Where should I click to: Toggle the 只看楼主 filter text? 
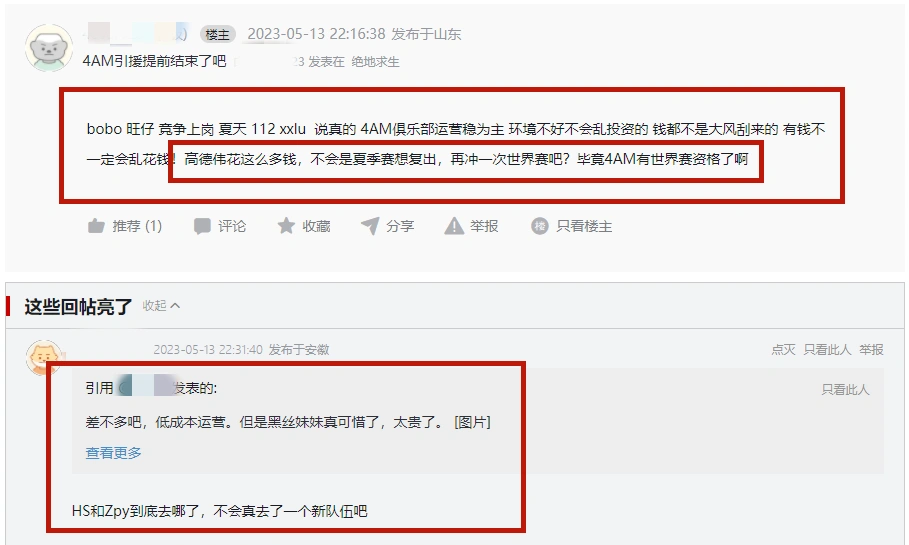[x=584, y=226]
